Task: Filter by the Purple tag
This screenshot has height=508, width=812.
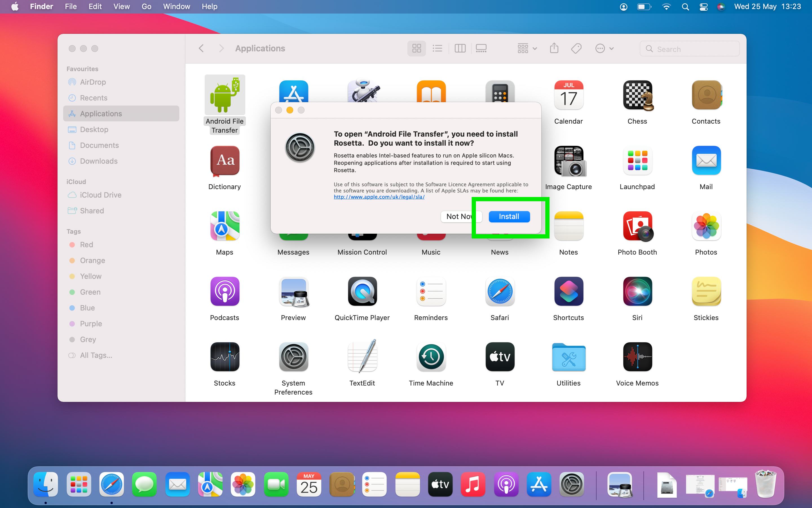Action: (x=121, y=323)
